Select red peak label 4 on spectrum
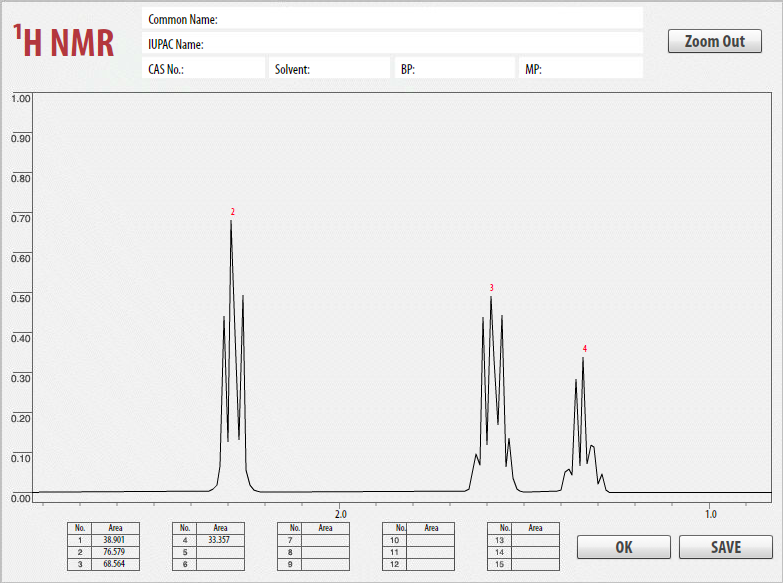The image size is (783, 583). pyautogui.click(x=585, y=349)
